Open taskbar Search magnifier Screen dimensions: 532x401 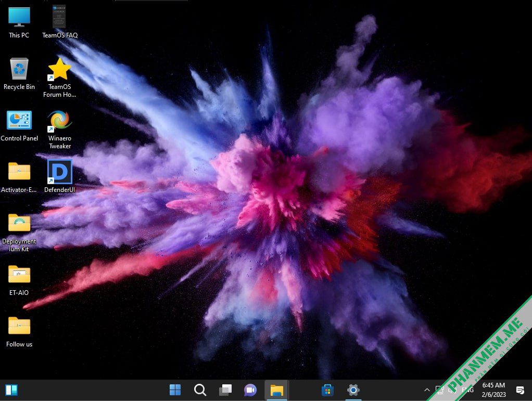200,390
